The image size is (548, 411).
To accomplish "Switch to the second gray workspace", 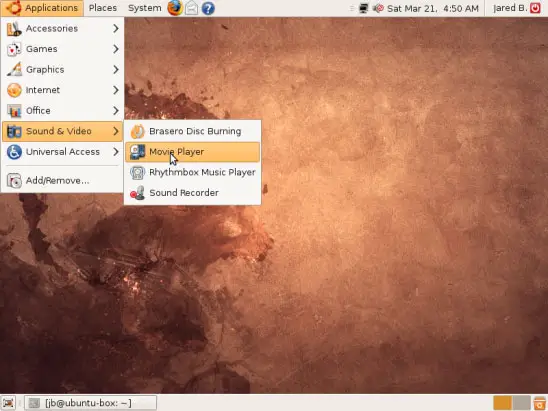I will [521, 403].
